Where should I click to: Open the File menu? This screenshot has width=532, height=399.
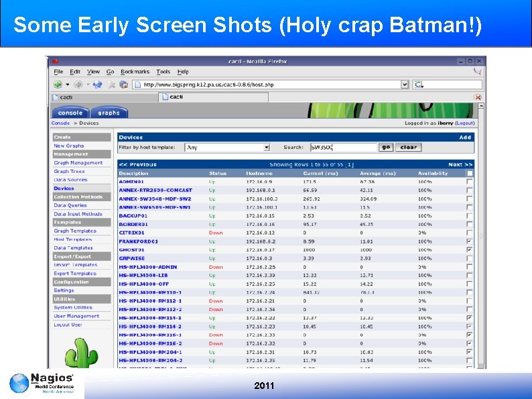(x=58, y=72)
